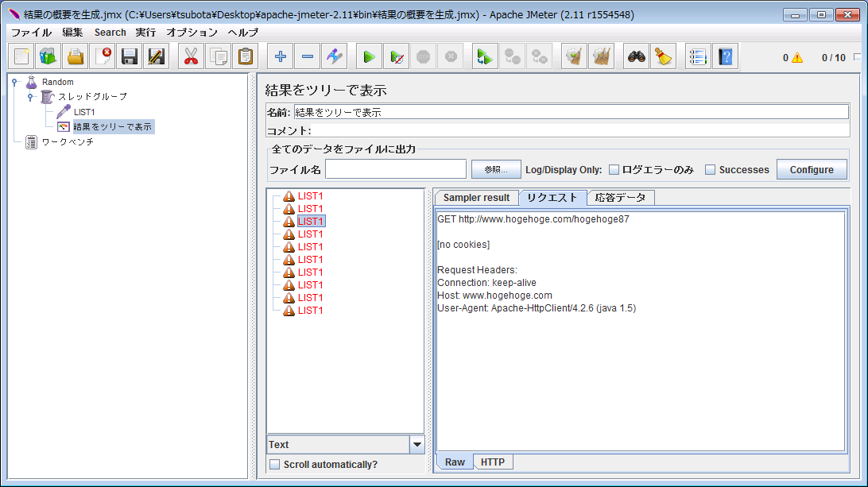Image resolution: width=868 pixels, height=487 pixels.
Task: Click the ファイル名 input field
Action: tap(396, 169)
